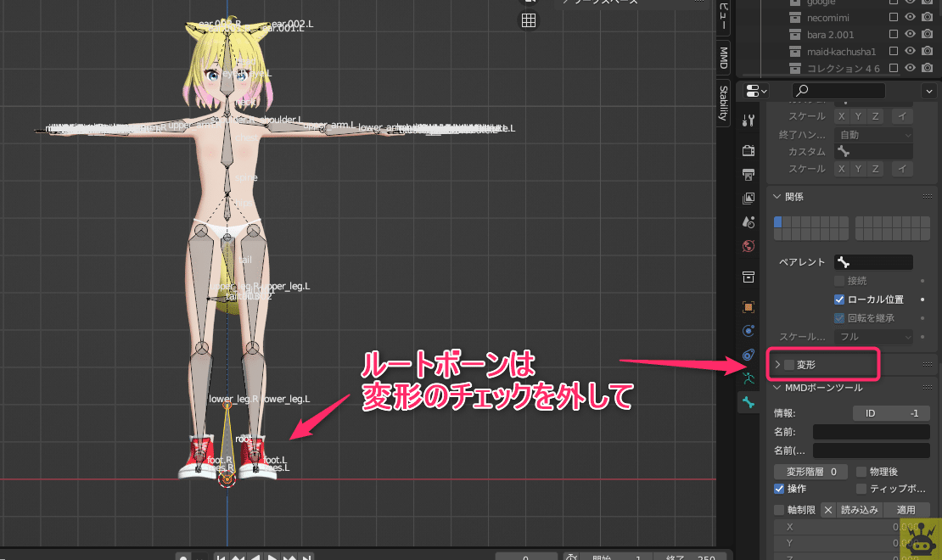Click the bone icon in the ペアレント field

pos(844,262)
